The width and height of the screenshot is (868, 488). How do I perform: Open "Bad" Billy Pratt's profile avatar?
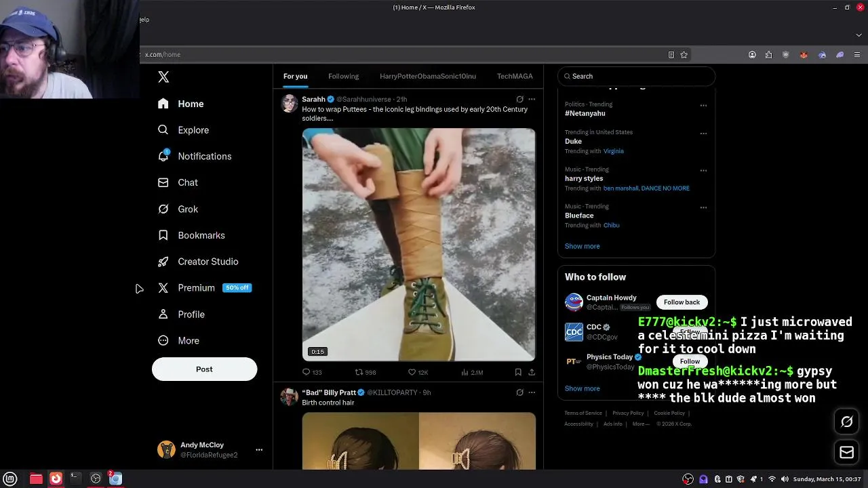290,397
